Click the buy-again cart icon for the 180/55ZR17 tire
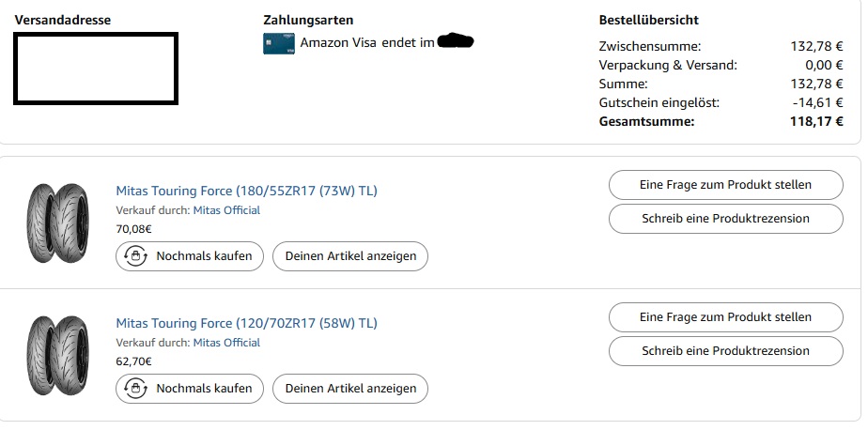This screenshot has width=868, height=430. (136, 256)
